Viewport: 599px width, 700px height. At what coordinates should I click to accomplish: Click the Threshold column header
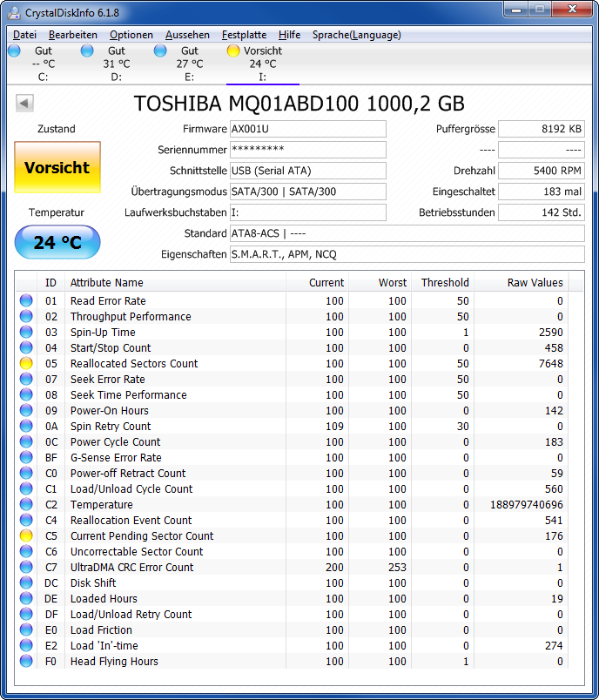click(x=443, y=283)
